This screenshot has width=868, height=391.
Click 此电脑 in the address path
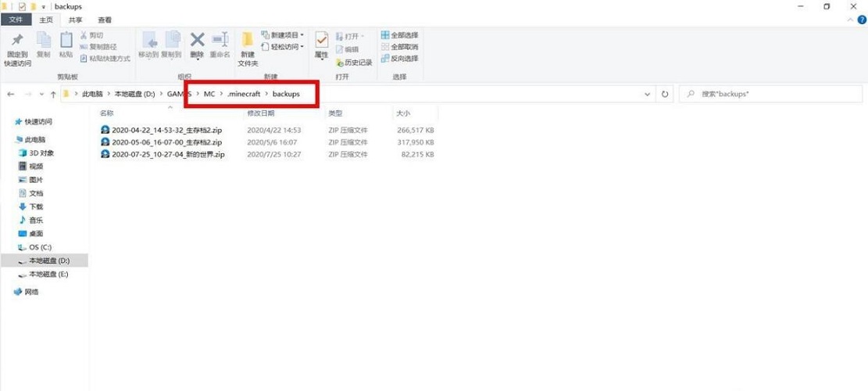pos(92,94)
